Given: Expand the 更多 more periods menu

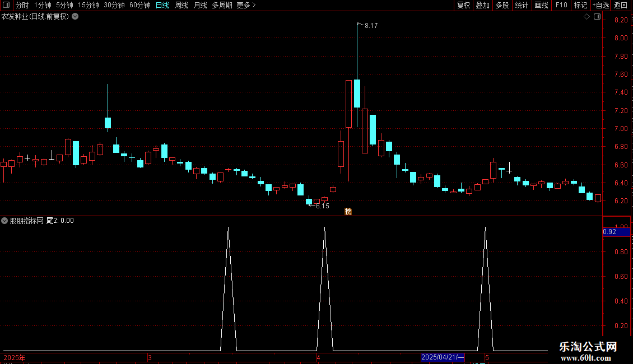Looking at the screenshot, I should (246, 5).
